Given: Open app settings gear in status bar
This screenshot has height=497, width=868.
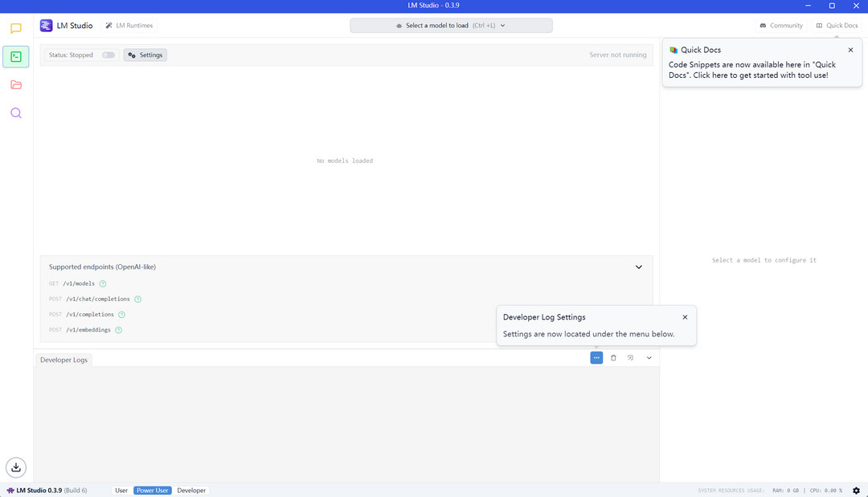Looking at the screenshot, I should click(x=856, y=491).
